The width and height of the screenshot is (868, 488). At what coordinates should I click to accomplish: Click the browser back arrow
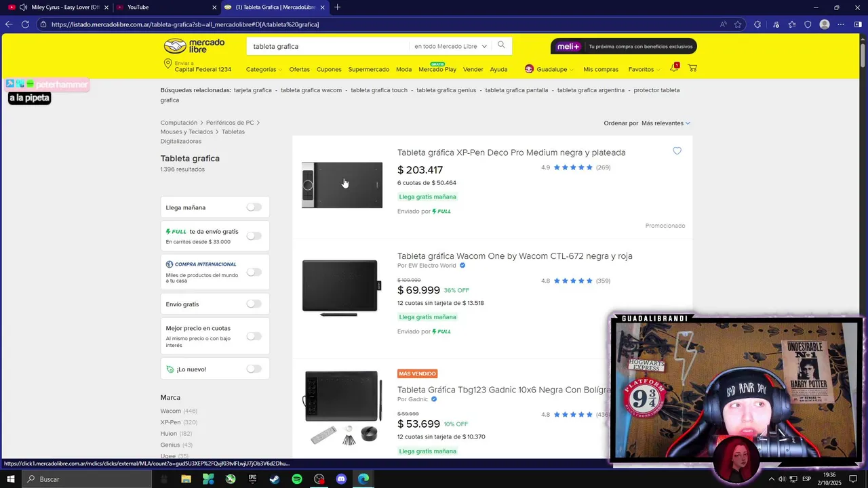(x=9, y=24)
